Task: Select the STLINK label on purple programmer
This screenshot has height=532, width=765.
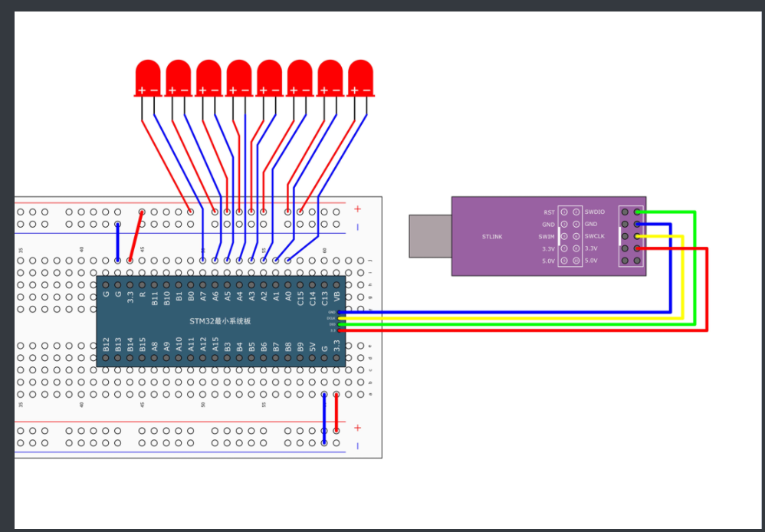Action: [492, 237]
